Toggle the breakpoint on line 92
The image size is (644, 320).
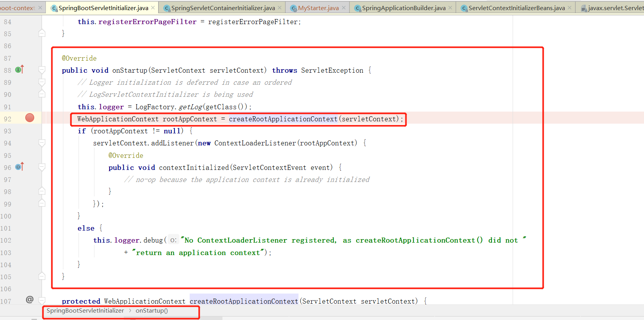(30, 118)
